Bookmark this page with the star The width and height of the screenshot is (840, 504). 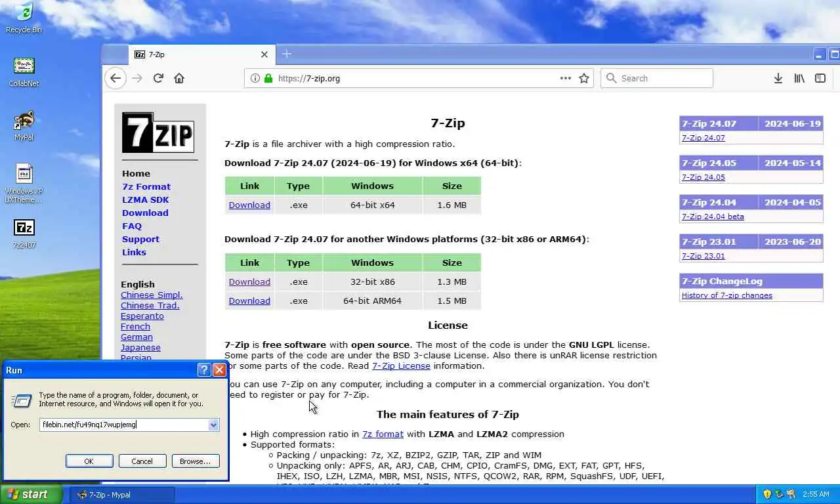click(584, 78)
